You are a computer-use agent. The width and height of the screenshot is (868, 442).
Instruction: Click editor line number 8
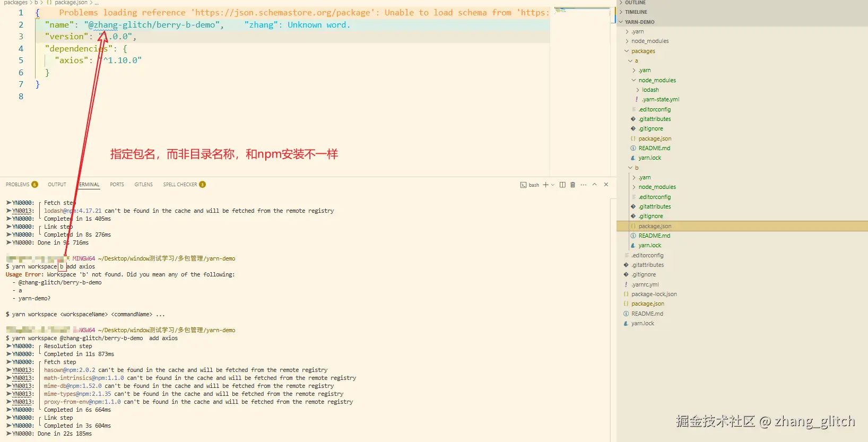[x=21, y=97]
